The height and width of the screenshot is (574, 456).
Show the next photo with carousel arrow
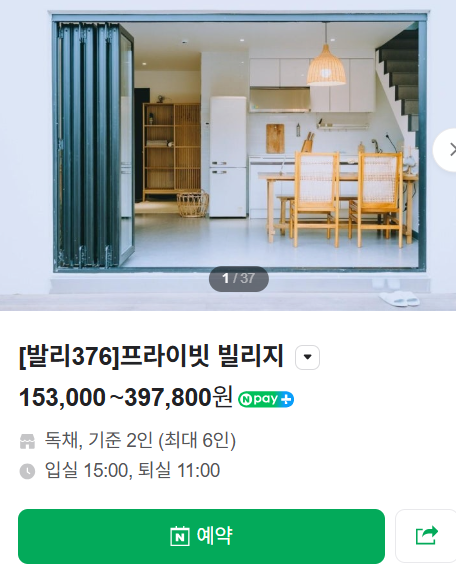(x=446, y=150)
